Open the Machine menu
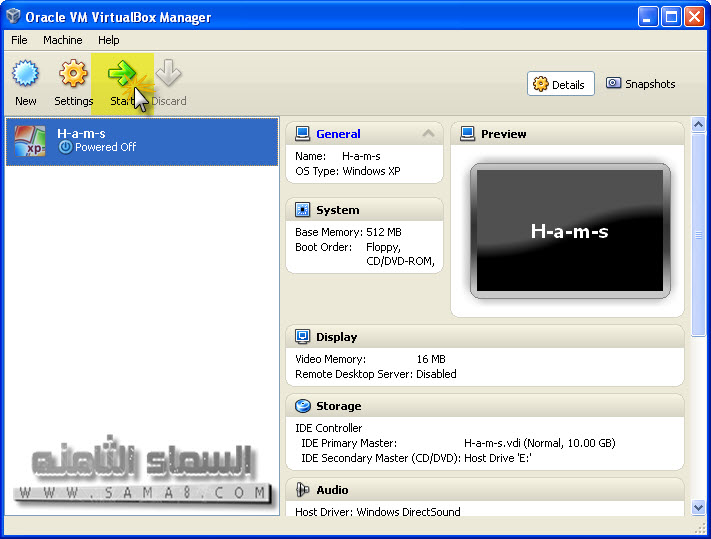Screen dimensions: 711x539 pyautogui.click(x=62, y=40)
